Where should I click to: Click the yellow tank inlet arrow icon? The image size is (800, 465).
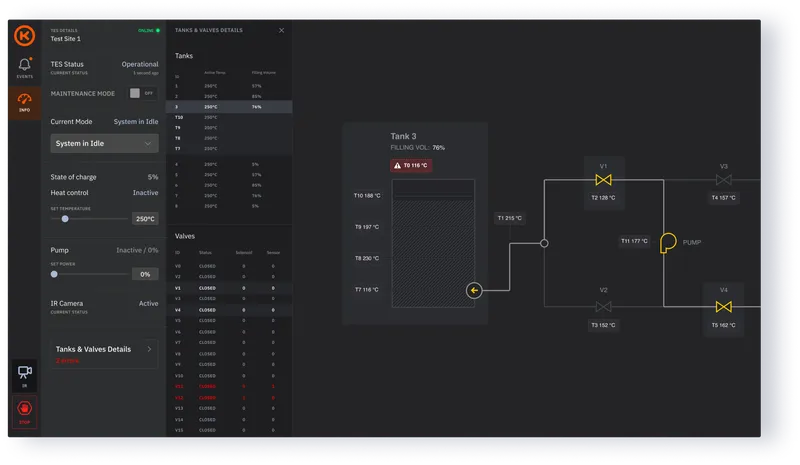pos(474,290)
